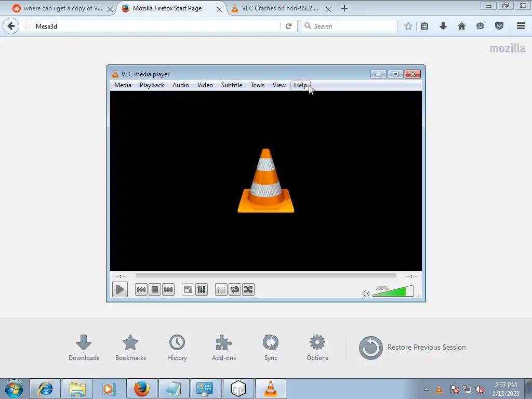Go to Firefox home page
The height and width of the screenshot is (399, 532).
point(462,26)
